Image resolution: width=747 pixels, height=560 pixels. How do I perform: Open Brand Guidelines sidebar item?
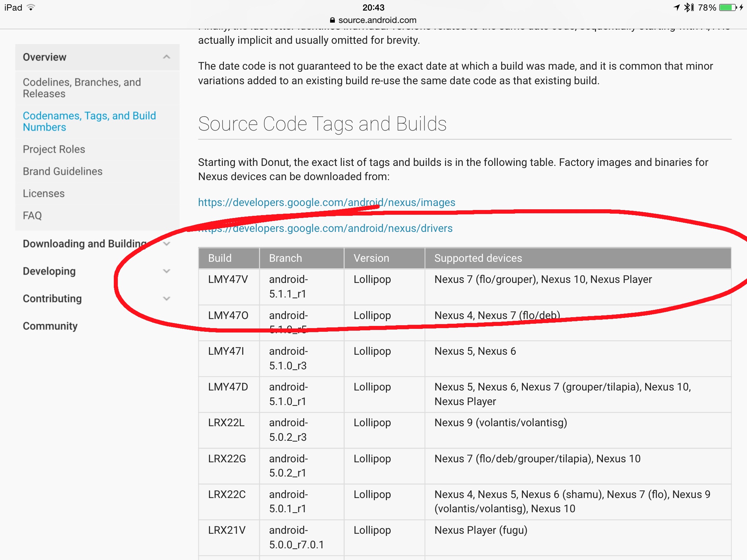point(62,171)
